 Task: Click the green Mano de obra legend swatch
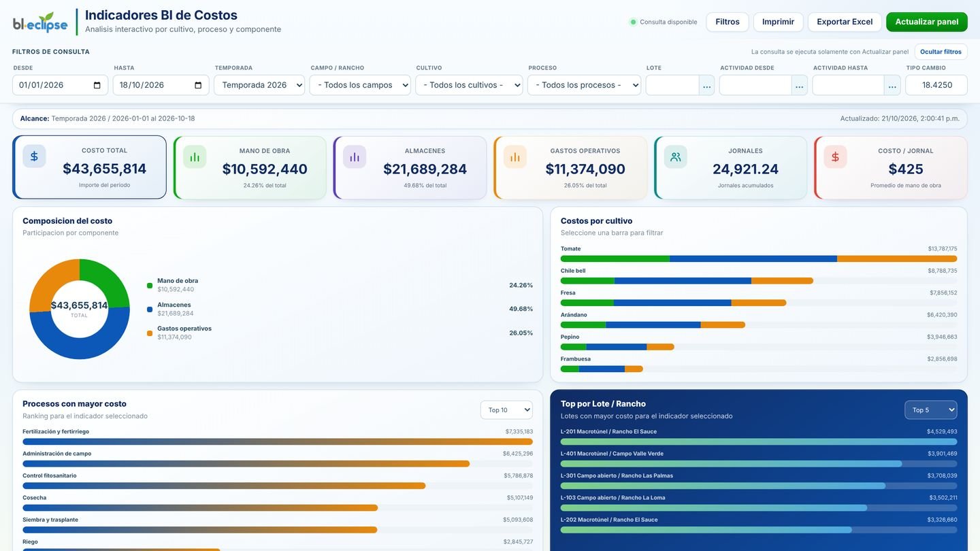coord(150,285)
